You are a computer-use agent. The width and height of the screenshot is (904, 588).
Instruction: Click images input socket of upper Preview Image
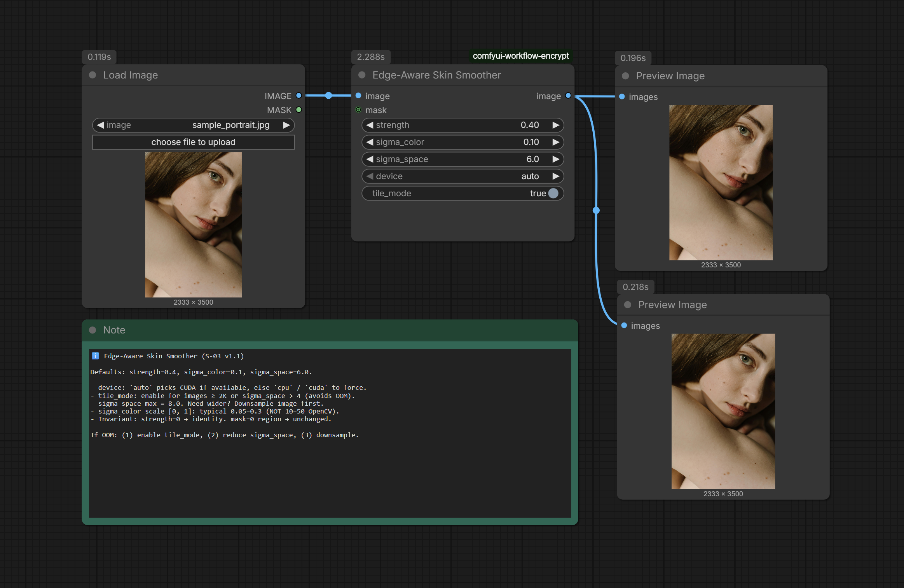click(x=622, y=96)
